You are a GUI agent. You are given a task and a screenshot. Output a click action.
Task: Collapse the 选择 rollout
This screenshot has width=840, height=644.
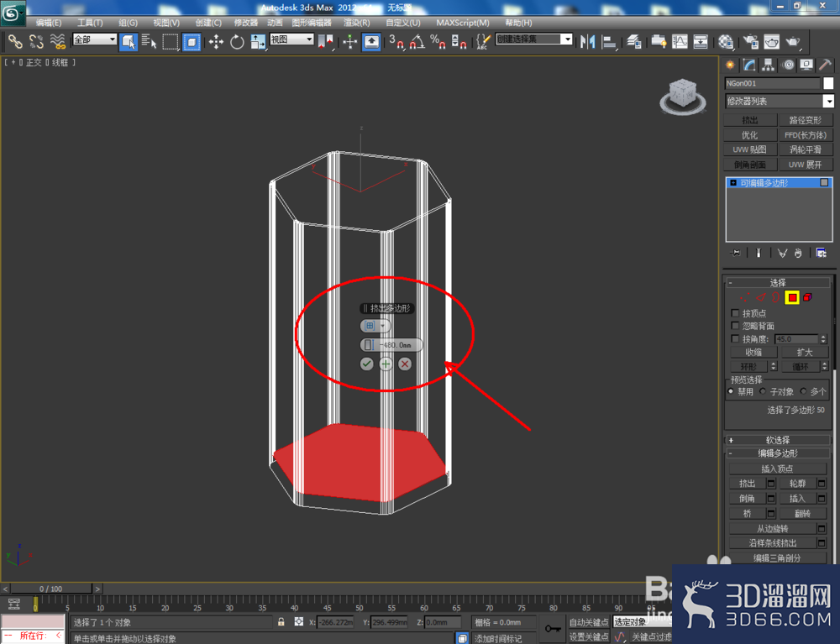coord(777,282)
